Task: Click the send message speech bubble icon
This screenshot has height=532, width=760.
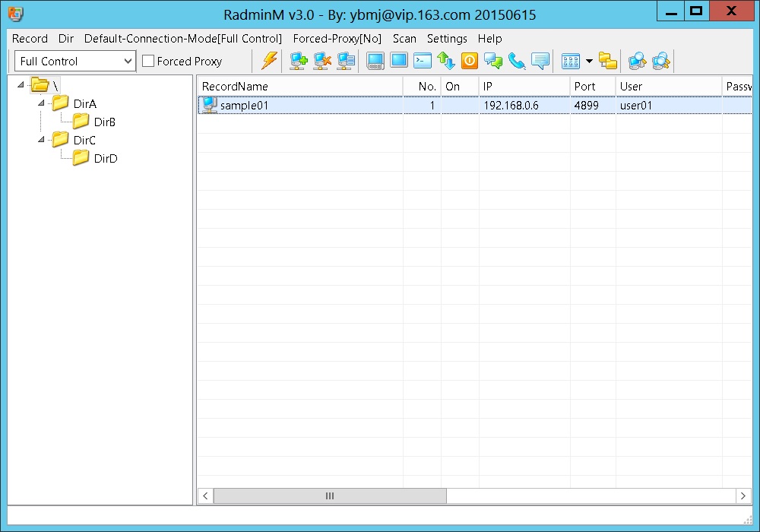Action: point(540,61)
